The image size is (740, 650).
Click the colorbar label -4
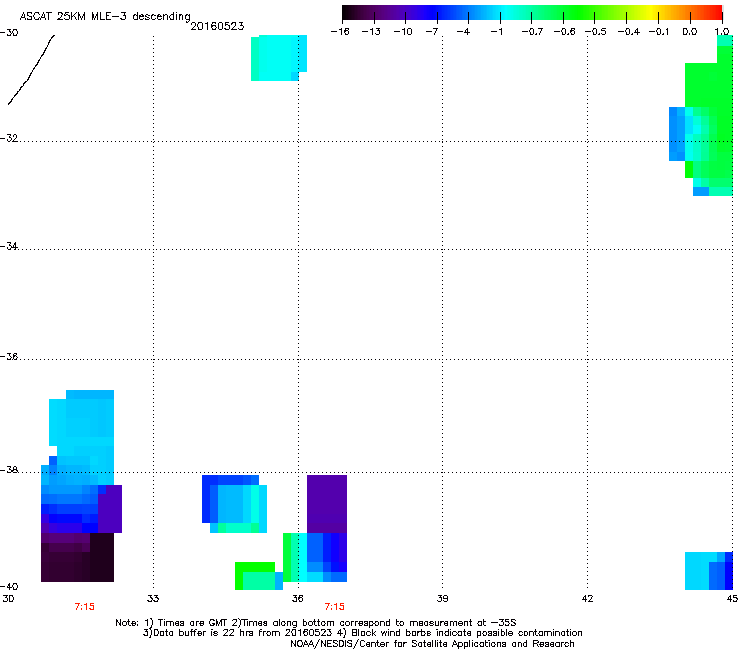tap(463, 32)
